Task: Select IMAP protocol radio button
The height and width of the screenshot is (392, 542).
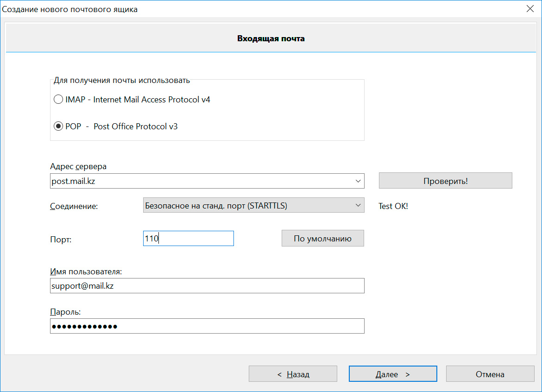Action: 58,100
